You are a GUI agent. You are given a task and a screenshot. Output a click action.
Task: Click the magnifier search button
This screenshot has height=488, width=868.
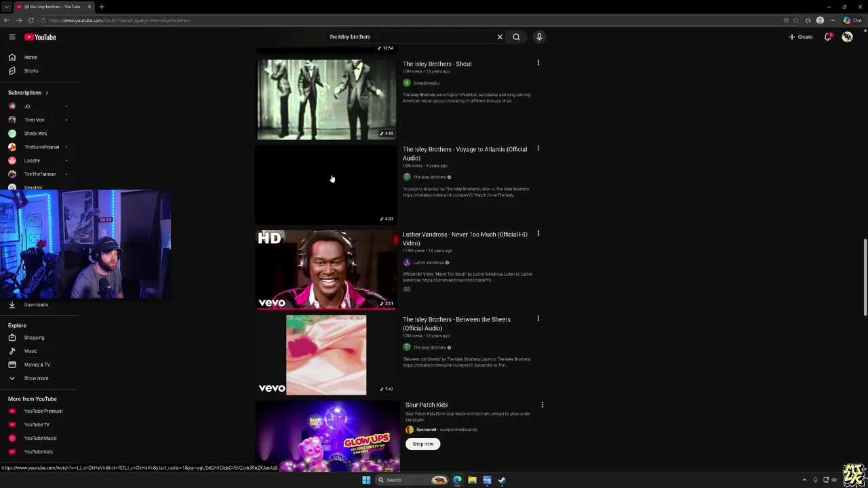pos(516,37)
